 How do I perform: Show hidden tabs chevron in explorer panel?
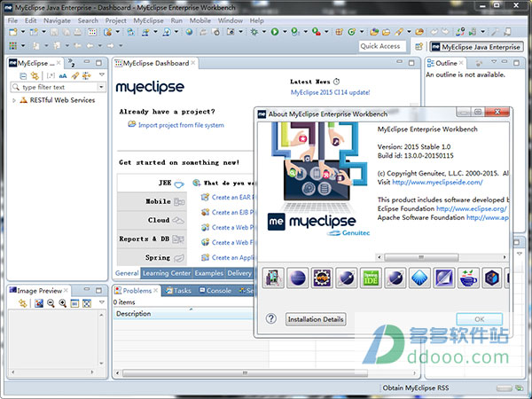(x=71, y=62)
